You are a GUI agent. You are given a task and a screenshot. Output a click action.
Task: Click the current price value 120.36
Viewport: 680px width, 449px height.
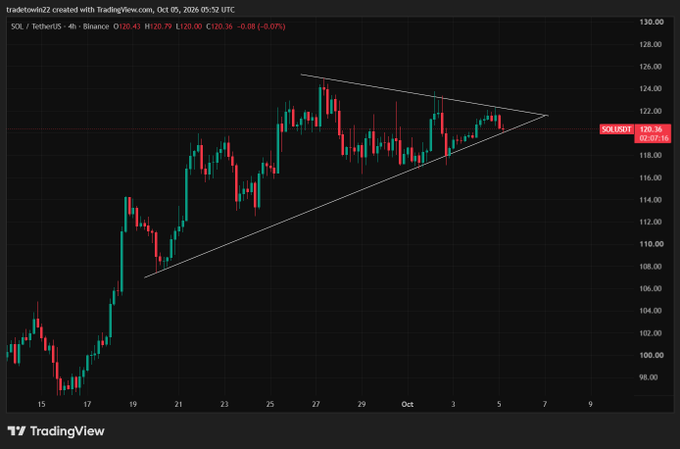tap(651, 129)
